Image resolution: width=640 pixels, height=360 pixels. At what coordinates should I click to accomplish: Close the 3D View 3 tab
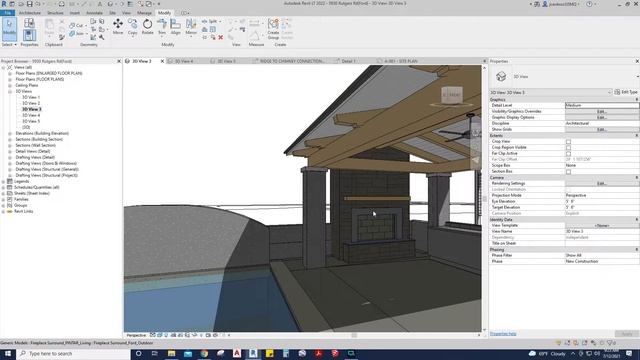click(x=162, y=61)
